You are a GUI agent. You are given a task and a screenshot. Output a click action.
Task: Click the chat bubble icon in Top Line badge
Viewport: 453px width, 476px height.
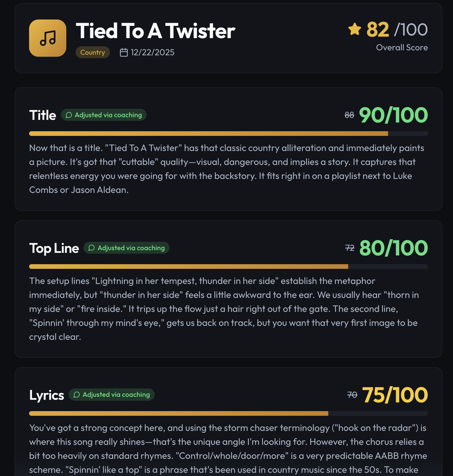click(92, 248)
